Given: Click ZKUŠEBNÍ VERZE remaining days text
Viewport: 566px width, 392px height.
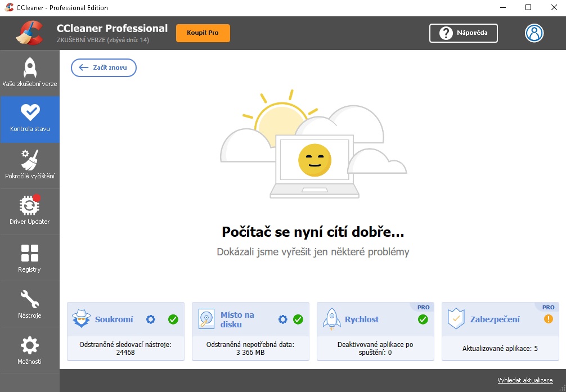Looking at the screenshot, I should pyautogui.click(x=103, y=40).
